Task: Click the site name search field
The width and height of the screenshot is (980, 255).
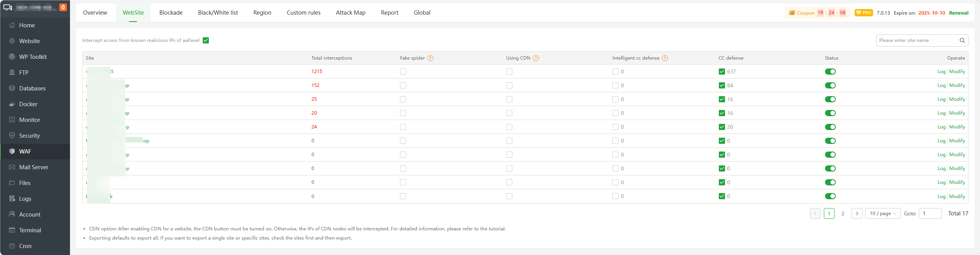Action: click(917, 40)
